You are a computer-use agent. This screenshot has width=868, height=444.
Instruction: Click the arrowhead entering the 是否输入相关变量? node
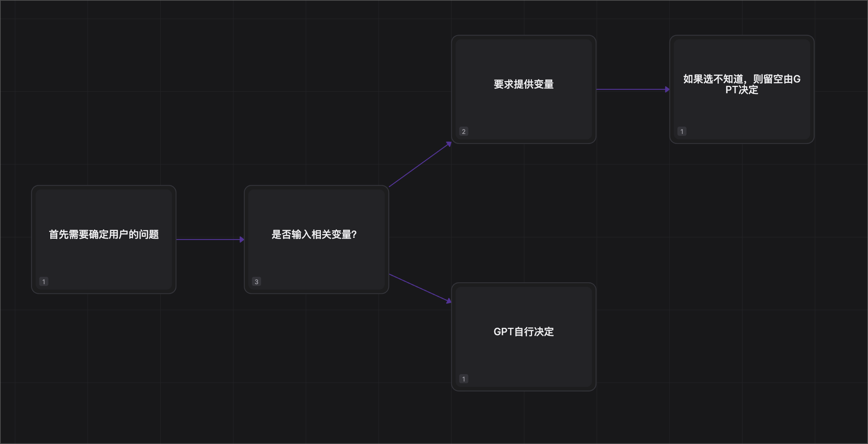[242, 239]
